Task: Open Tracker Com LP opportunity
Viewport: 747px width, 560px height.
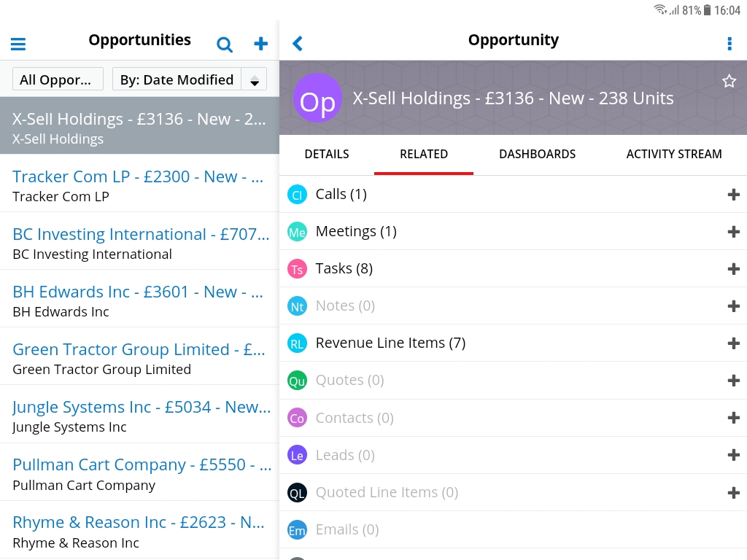Action: (139, 185)
